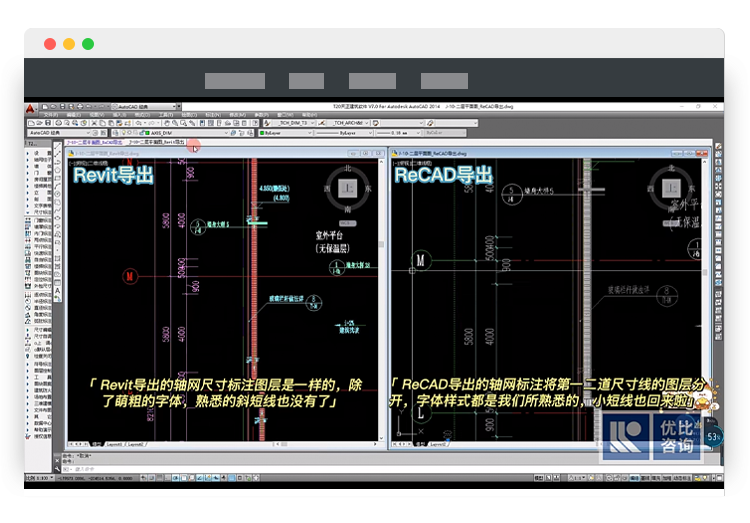Click horizontal scrollbar of Revit导出 window
Image resolution: width=750 pixels, height=523 pixels.
325,444
